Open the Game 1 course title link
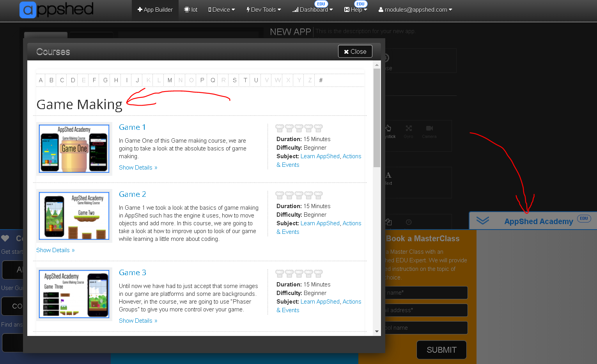Image resolution: width=597 pixels, height=364 pixels. click(132, 127)
